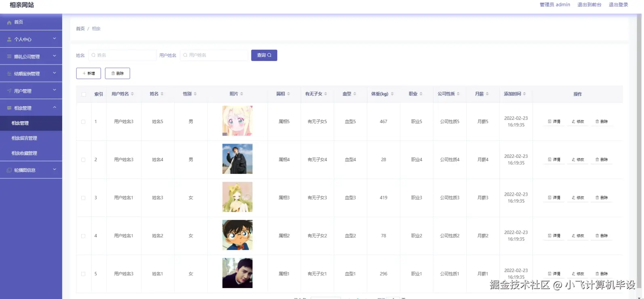Viewport: 644px width, 299px height.
Task: Select the 相亲管理 submenu item
Action: click(31, 123)
